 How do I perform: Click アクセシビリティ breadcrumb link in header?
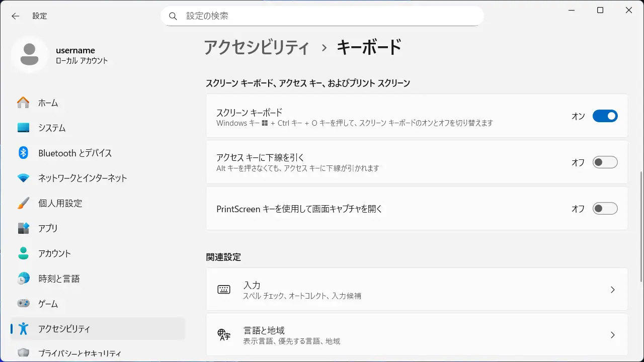tap(257, 47)
